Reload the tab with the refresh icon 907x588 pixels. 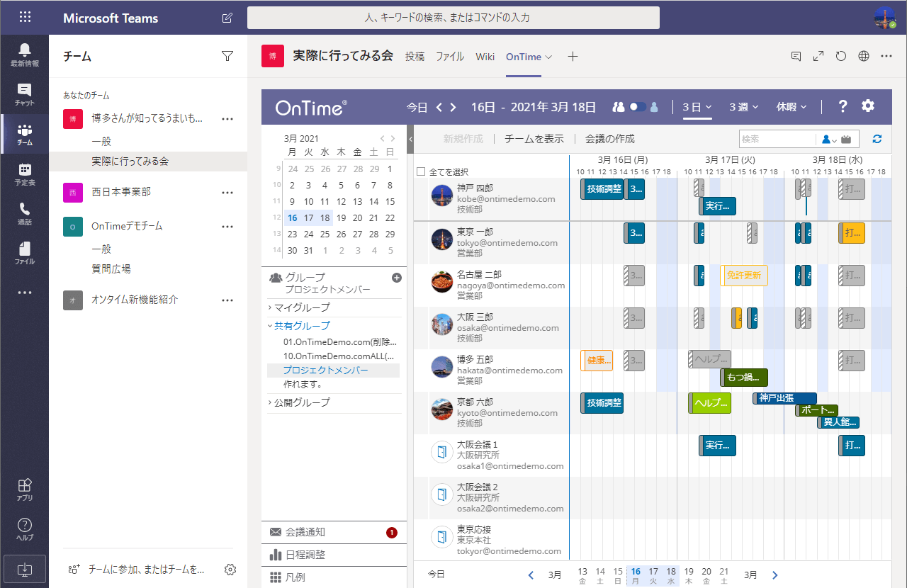click(x=841, y=57)
